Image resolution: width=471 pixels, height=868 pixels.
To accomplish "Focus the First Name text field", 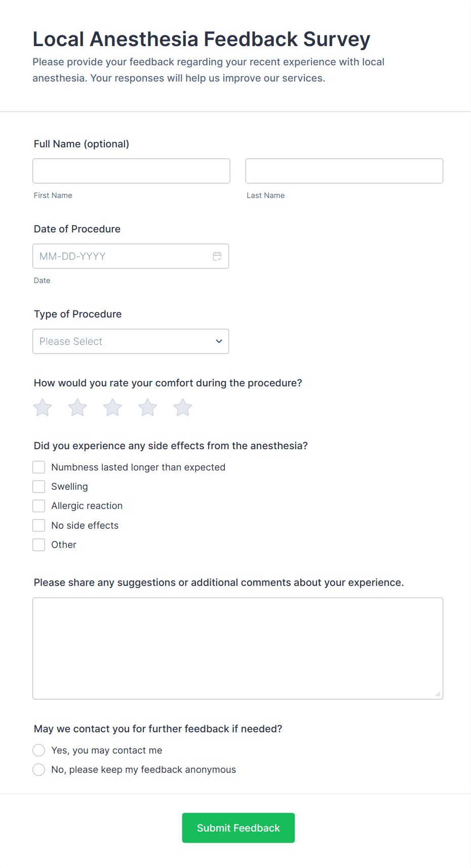I will pos(131,171).
